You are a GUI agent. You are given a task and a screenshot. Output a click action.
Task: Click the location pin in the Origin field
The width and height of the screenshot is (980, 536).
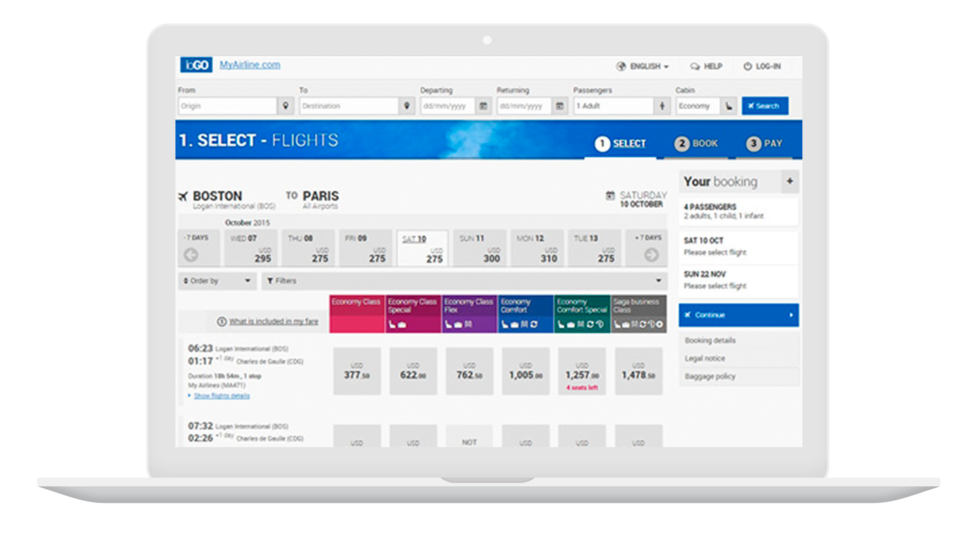[286, 106]
